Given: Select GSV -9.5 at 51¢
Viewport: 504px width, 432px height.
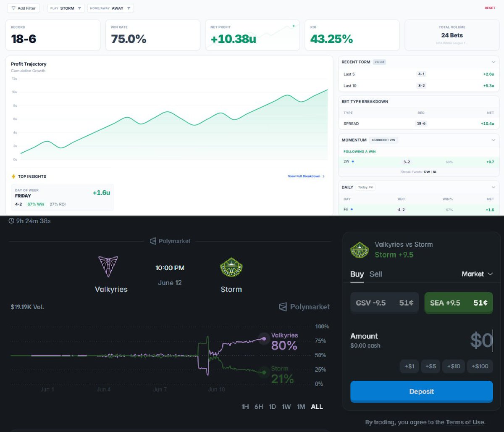Looking at the screenshot, I should click(385, 303).
